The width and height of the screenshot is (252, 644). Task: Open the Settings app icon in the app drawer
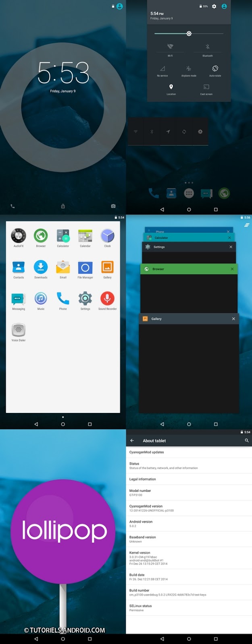coord(85,299)
